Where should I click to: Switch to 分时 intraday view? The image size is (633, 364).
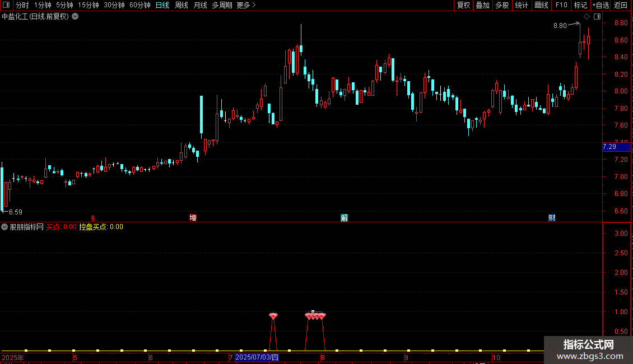[22, 5]
